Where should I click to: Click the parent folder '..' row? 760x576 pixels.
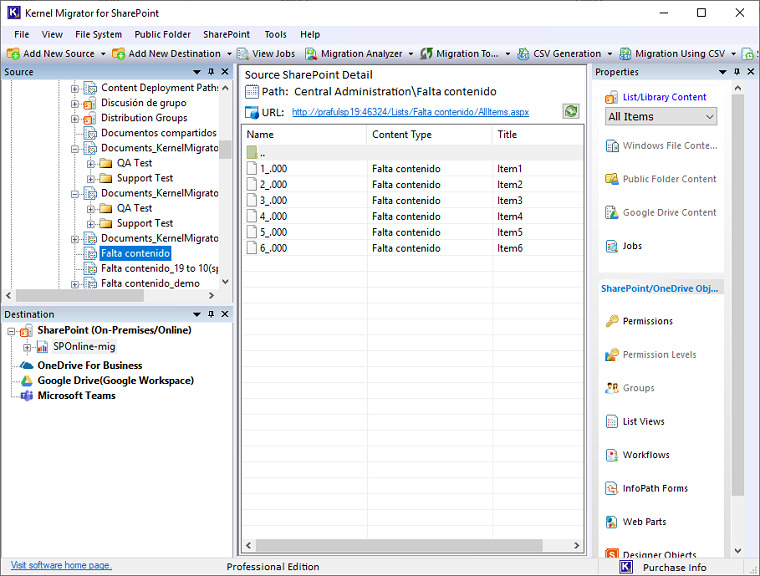(412, 153)
